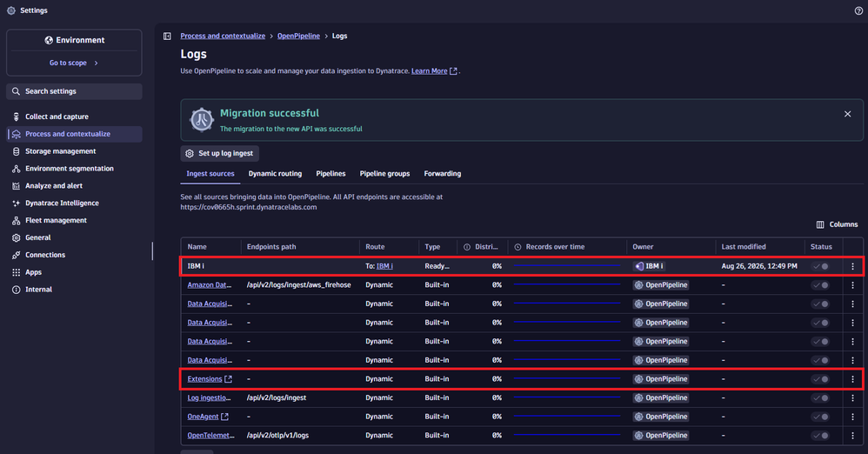Open OpenTelemetry source link
This screenshot has height=454, width=868.
coord(210,436)
